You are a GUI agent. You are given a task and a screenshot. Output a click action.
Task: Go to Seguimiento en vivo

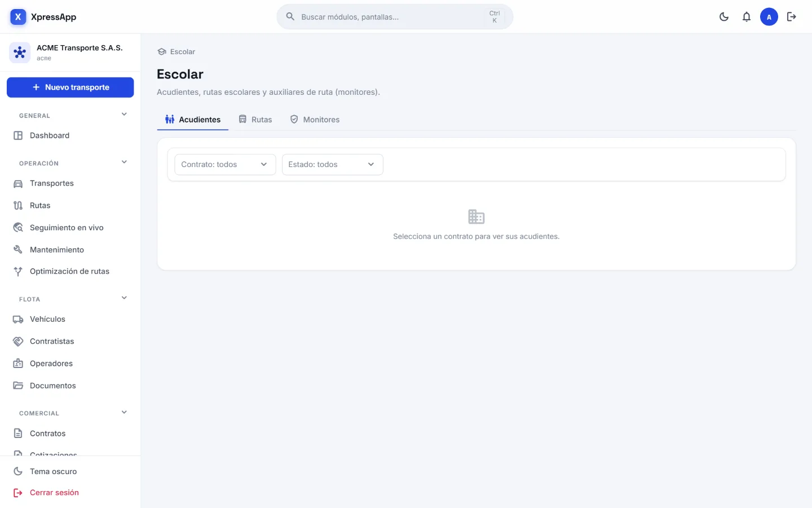[70, 227]
